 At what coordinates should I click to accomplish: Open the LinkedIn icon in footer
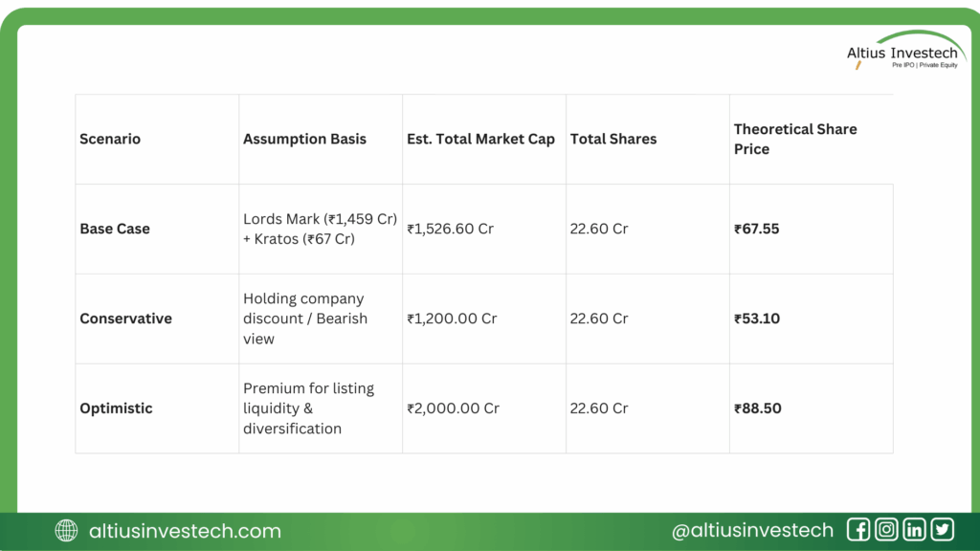pyautogui.click(x=915, y=530)
